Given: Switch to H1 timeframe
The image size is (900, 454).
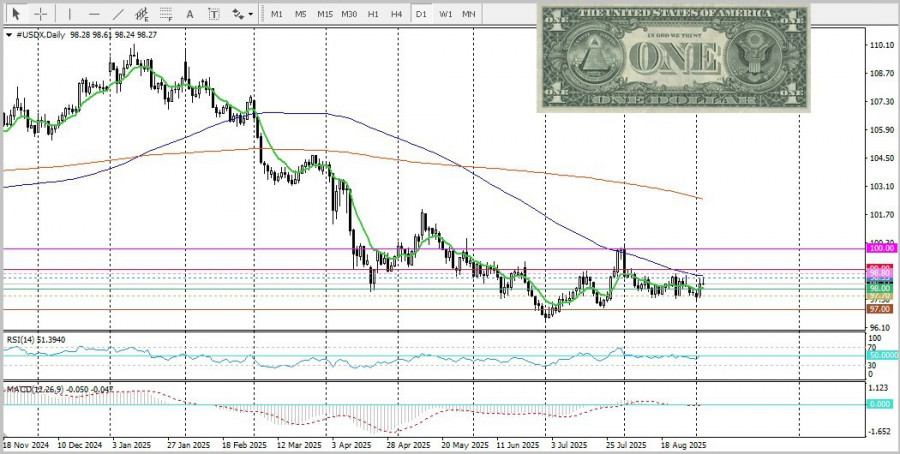Looking at the screenshot, I should (x=373, y=13).
